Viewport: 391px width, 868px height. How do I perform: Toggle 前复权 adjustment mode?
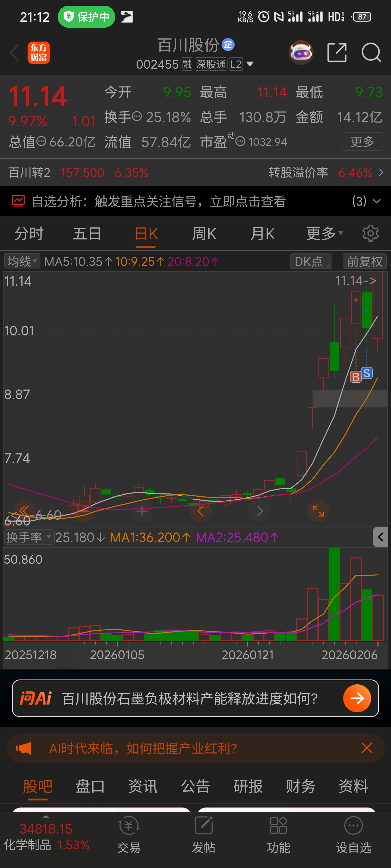364,261
